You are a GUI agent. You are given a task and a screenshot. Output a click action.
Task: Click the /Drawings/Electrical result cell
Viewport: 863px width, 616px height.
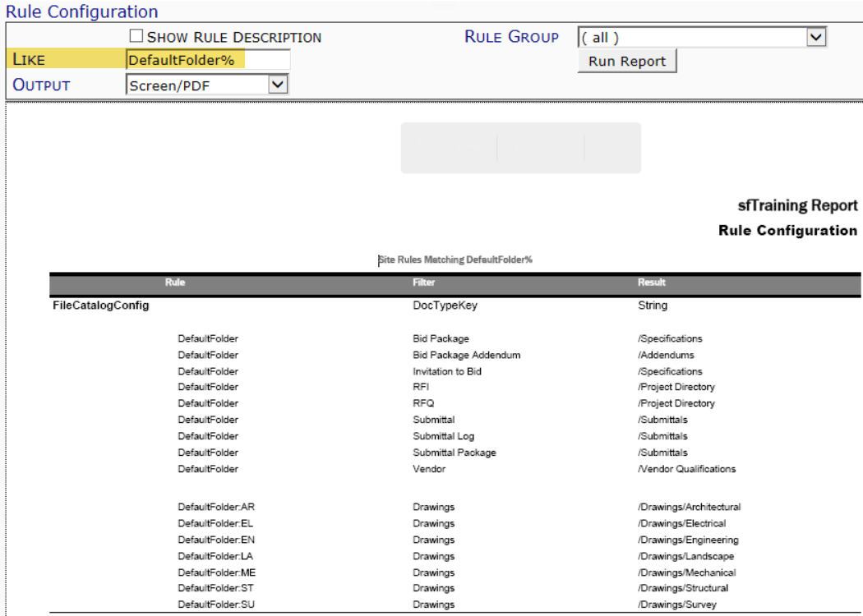pyautogui.click(x=682, y=524)
